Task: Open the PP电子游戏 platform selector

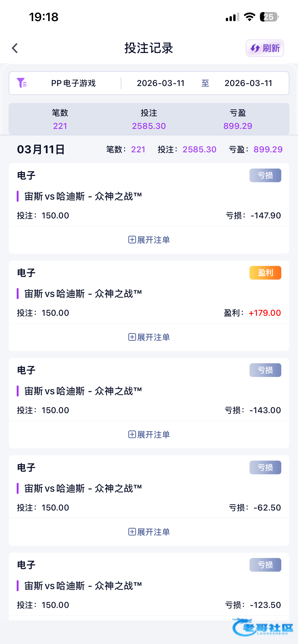Action: 73,83
